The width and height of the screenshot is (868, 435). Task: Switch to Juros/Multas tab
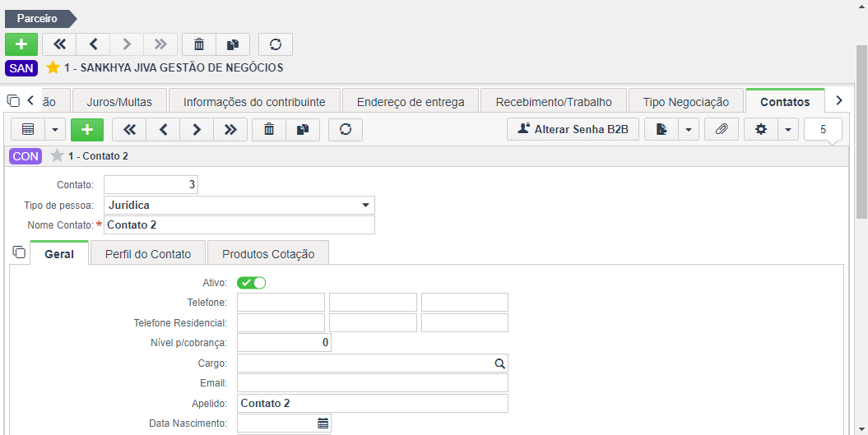119,101
